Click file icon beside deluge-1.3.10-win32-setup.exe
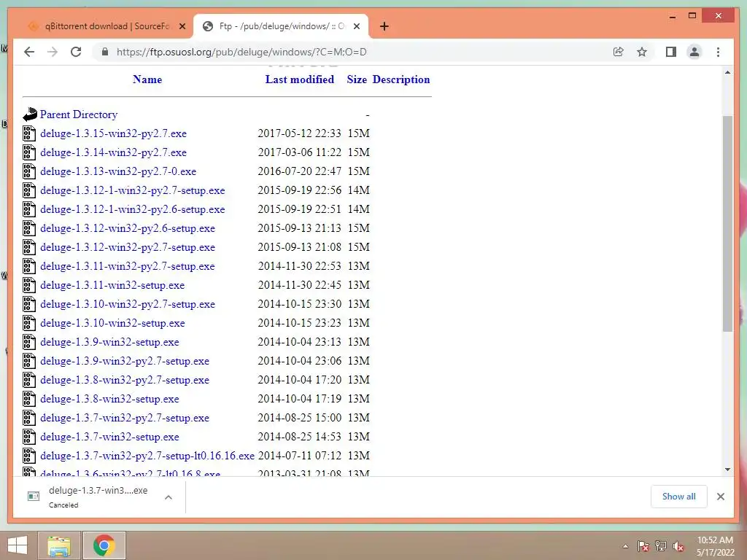This screenshot has width=747, height=560. pos(29,323)
